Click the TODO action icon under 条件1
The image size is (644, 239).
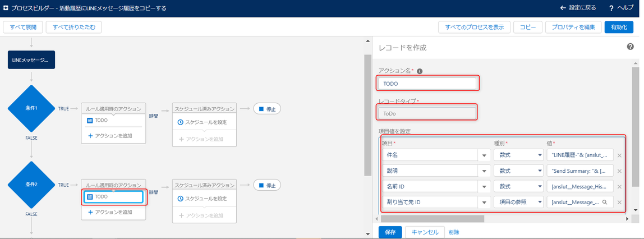(90, 121)
